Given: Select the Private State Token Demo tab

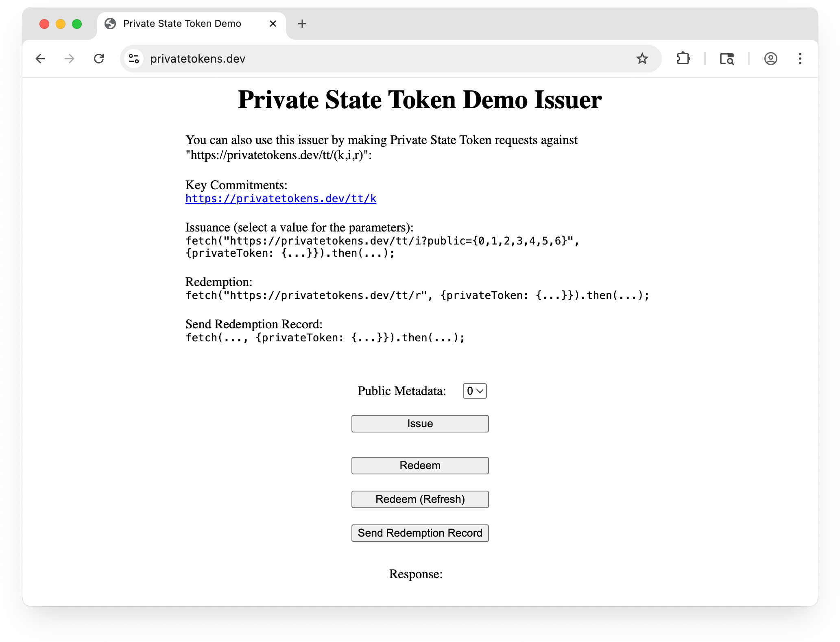Looking at the screenshot, I should [182, 24].
